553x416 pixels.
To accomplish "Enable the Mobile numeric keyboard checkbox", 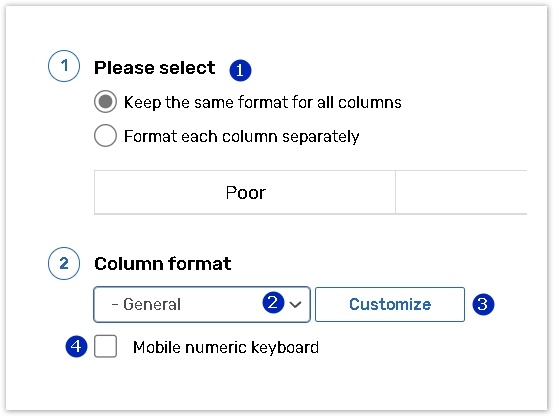I will (x=105, y=346).
